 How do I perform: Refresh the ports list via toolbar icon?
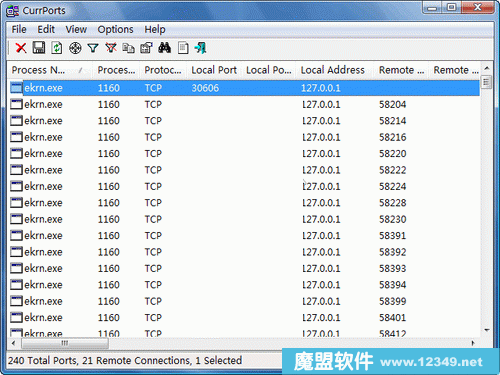pyautogui.click(x=57, y=48)
